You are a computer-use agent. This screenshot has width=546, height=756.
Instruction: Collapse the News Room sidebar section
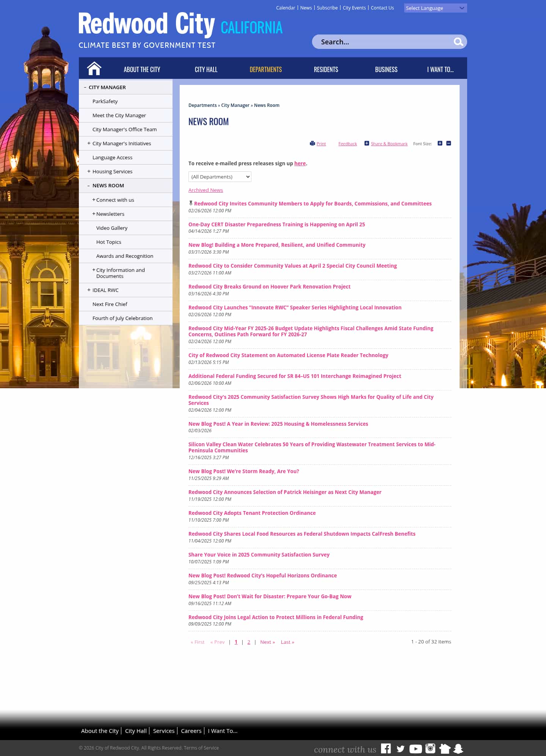coord(89,186)
